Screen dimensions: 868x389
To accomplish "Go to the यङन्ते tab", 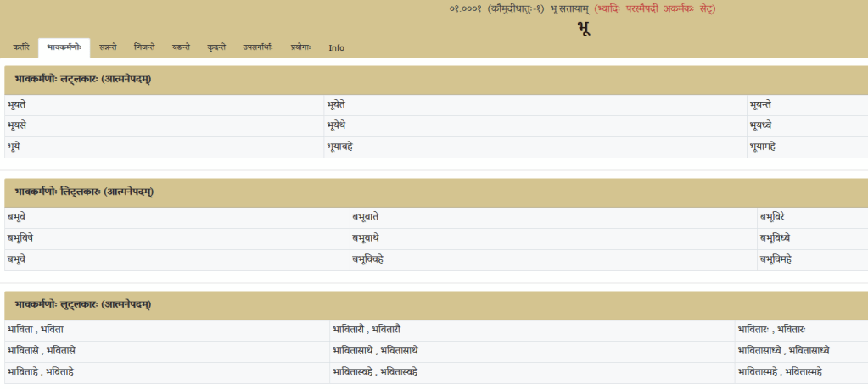I will [x=181, y=47].
